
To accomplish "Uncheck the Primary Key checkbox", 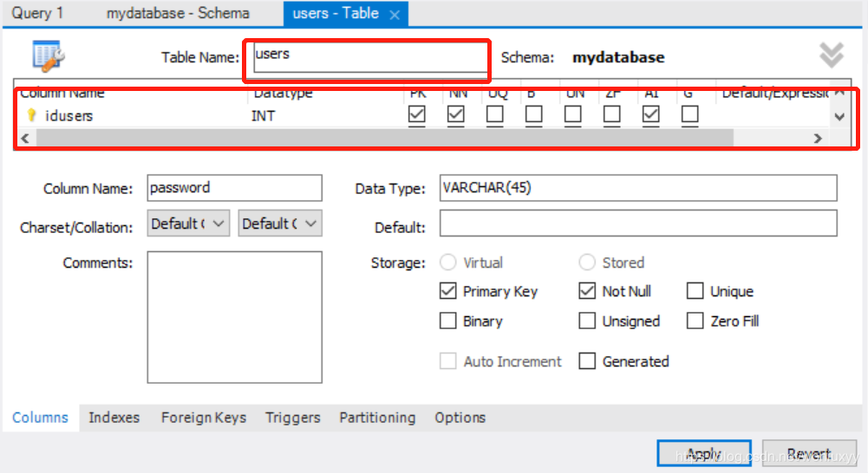I will point(447,291).
